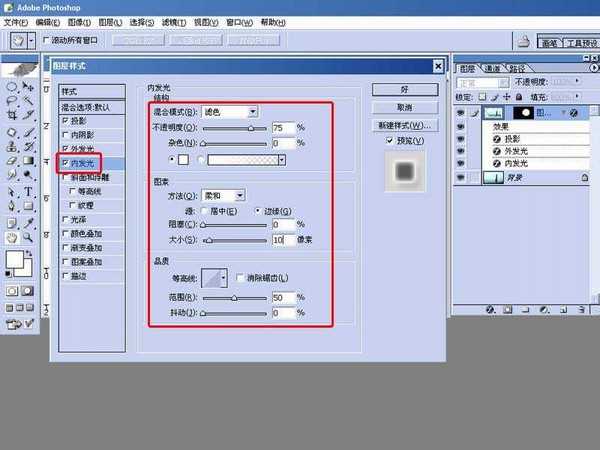Select the Magic Wand tool
Image resolution: width=600 pixels, height=450 pixels.
(x=28, y=101)
